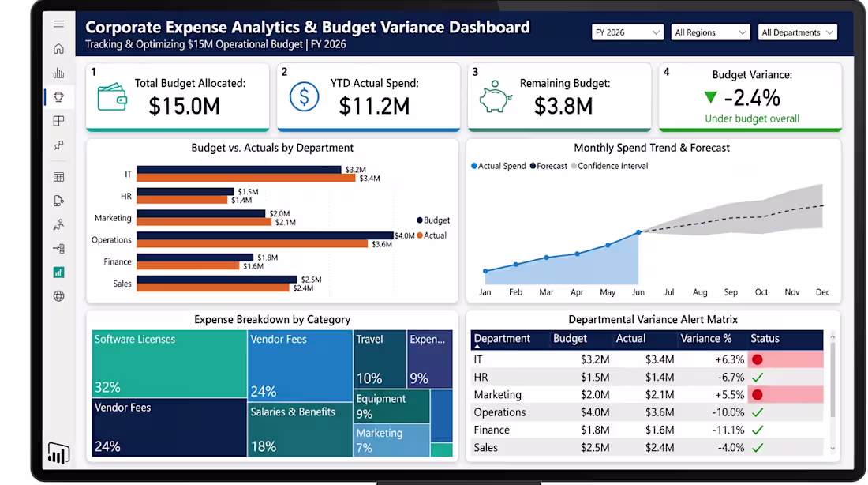Select the Equipment 9% treemap tile
The height and width of the screenshot is (485, 868).
coord(391,406)
